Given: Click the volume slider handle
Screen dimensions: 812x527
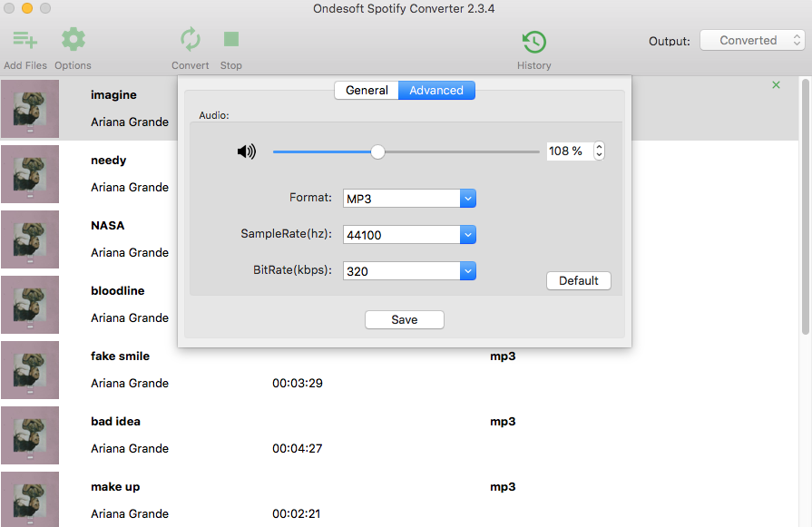Looking at the screenshot, I should click(378, 151).
